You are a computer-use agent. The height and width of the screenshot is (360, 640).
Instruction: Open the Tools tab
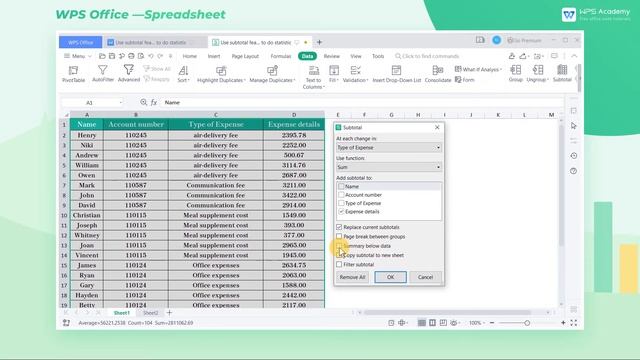click(378, 56)
